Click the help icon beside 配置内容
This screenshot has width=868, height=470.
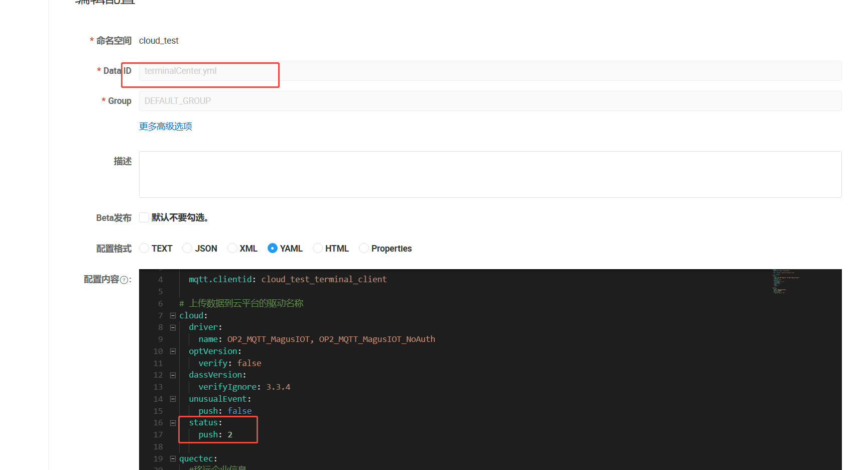click(123, 280)
